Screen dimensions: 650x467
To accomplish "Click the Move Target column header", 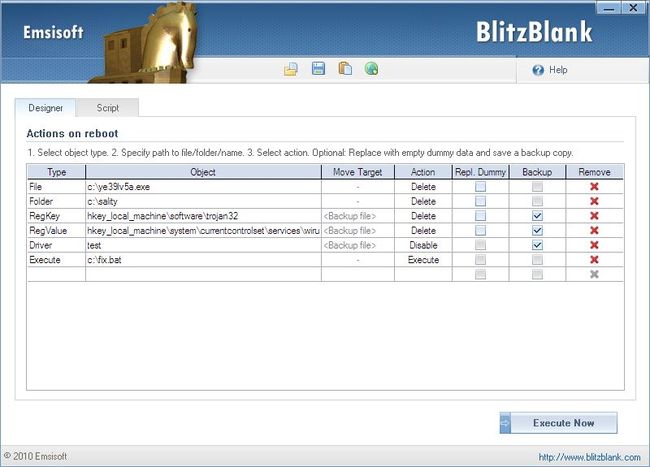I will (358, 172).
